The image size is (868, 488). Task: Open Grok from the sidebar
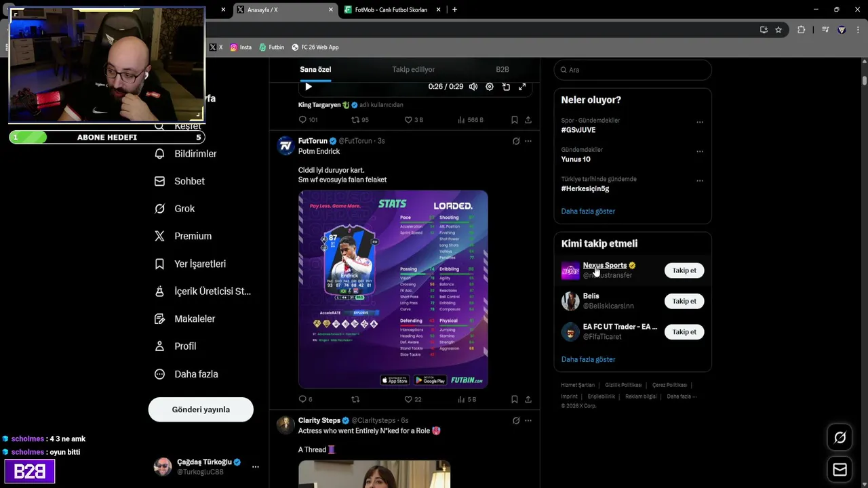[x=174, y=209]
